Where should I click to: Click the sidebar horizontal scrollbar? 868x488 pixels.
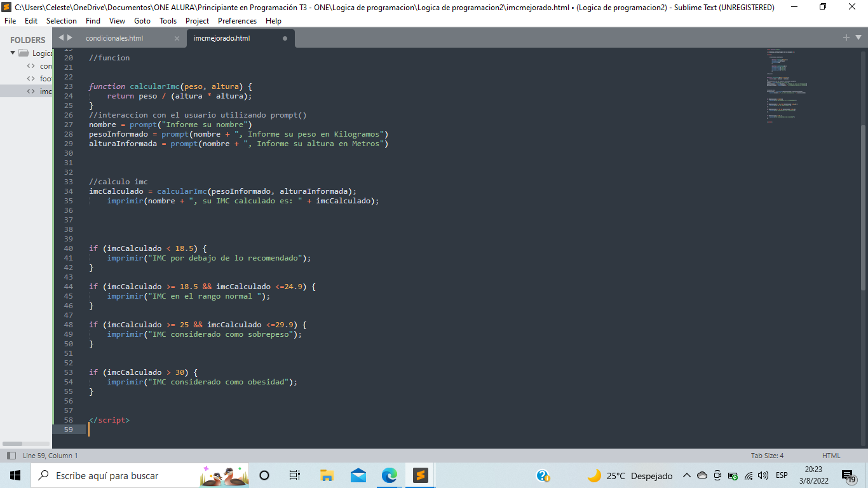tap(12, 444)
